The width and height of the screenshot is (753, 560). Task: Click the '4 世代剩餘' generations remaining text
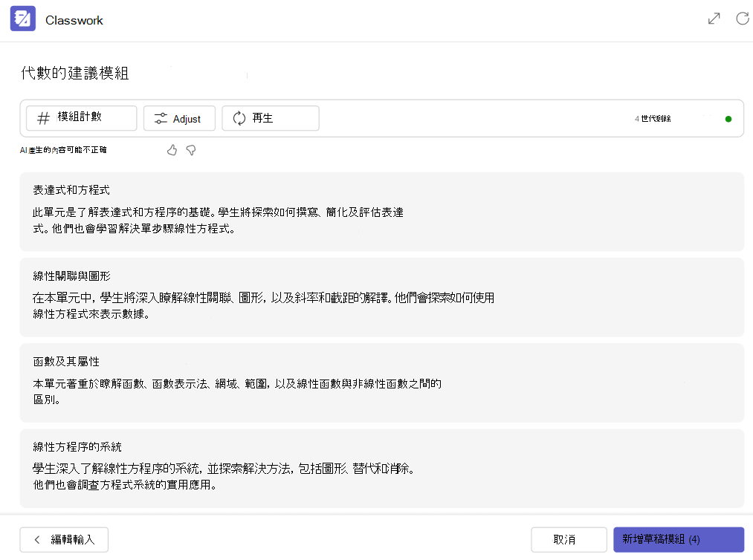653,119
